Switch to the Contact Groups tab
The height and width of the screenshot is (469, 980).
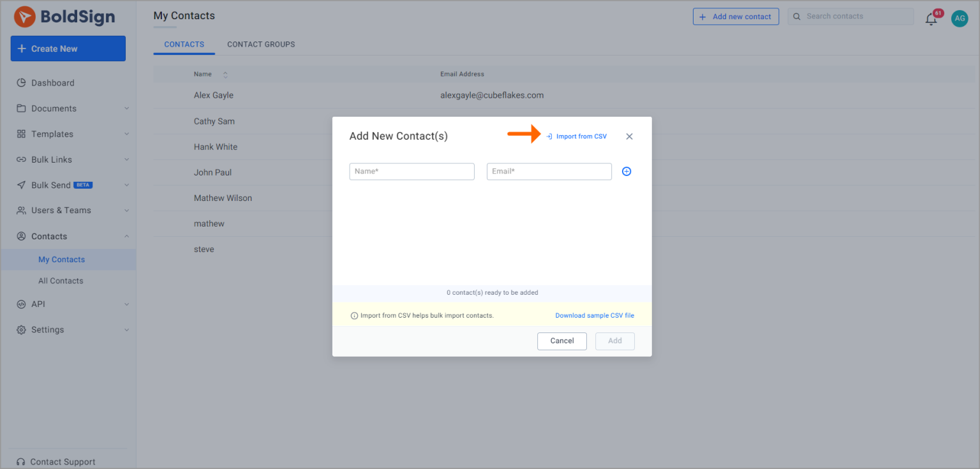click(261, 45)
